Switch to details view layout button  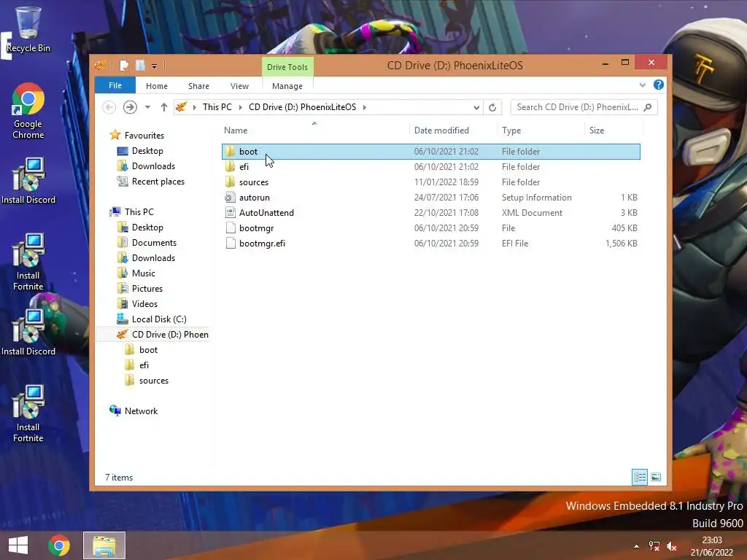[x=640, y=477]
